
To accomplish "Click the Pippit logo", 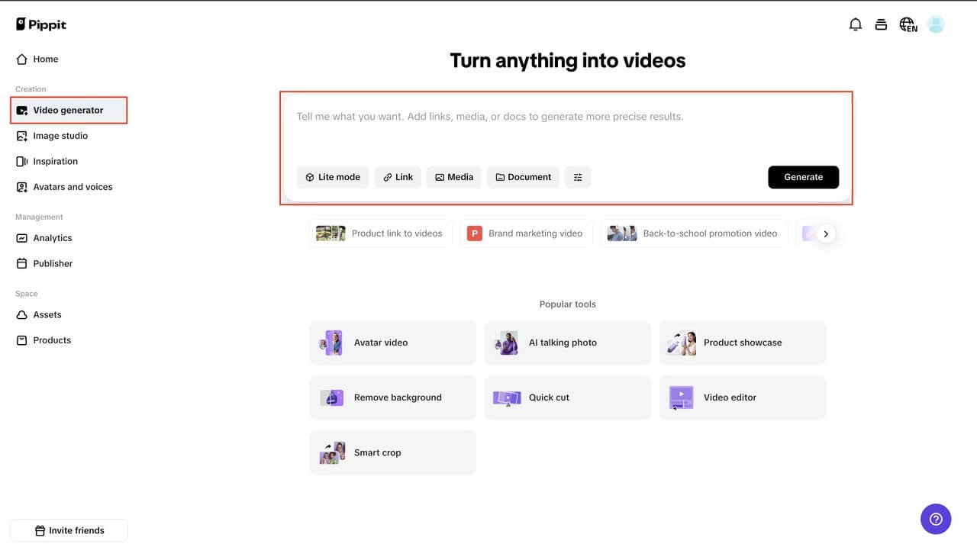I will [x=41, y=24].
